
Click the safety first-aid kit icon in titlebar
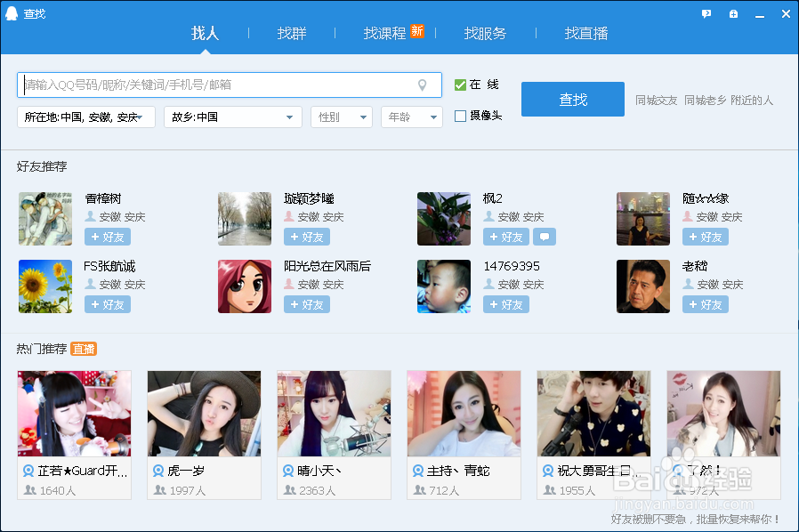[732, 13]
